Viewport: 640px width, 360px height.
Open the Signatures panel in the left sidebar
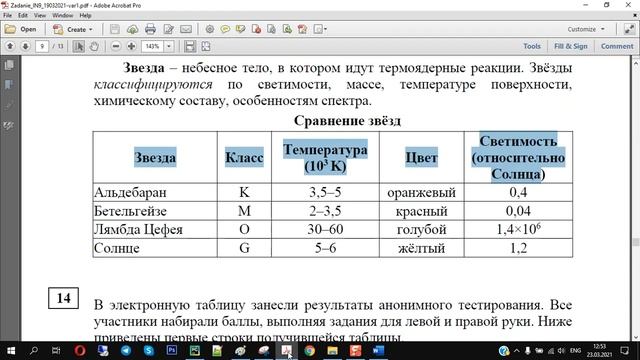tap(9, 126)
